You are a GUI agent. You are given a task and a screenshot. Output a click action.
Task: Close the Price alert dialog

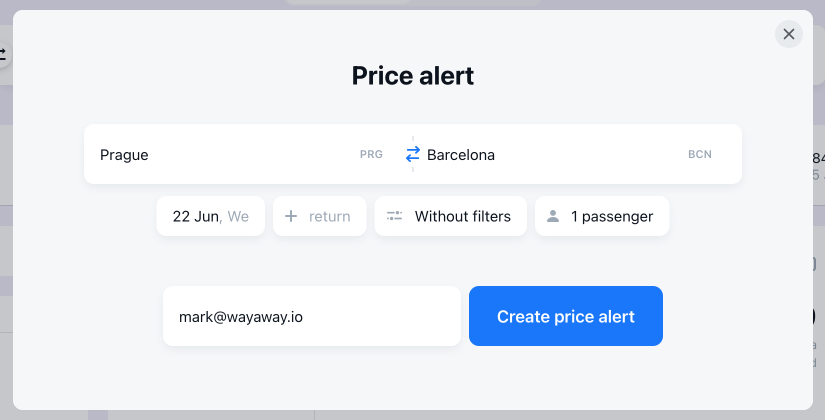pos(788,34)
